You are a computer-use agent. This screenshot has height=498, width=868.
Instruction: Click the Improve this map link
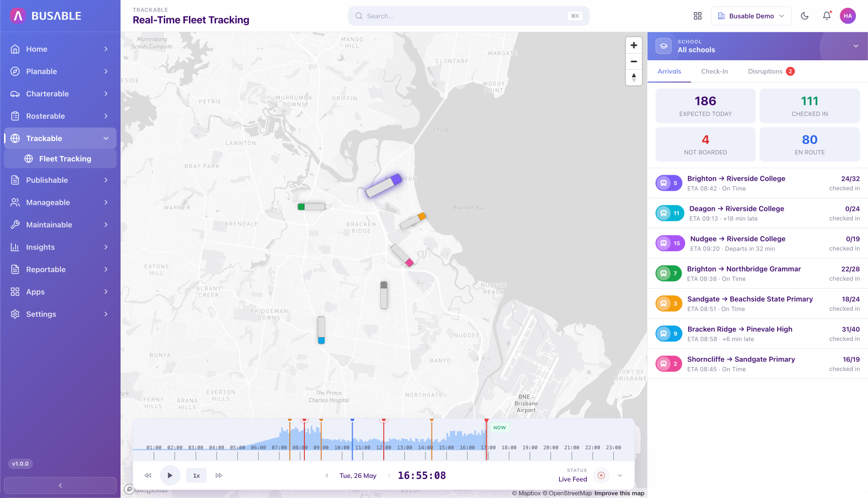[x=619, y=493]
